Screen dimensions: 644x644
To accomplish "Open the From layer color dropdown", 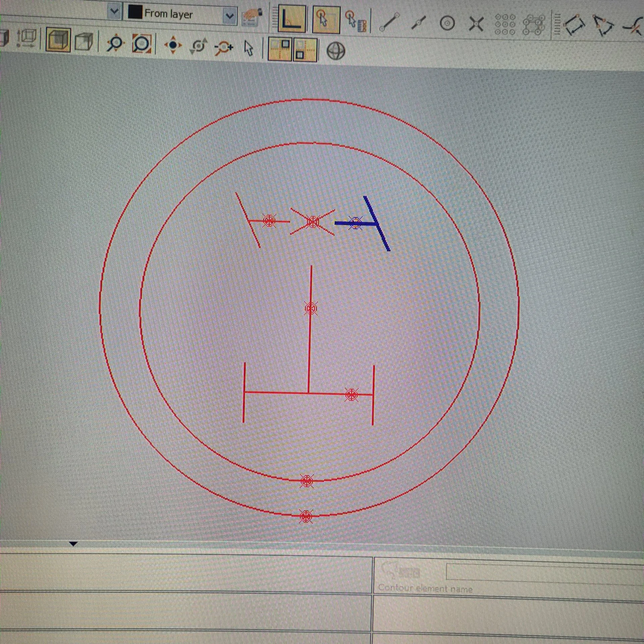I will [x=229, y=16].
